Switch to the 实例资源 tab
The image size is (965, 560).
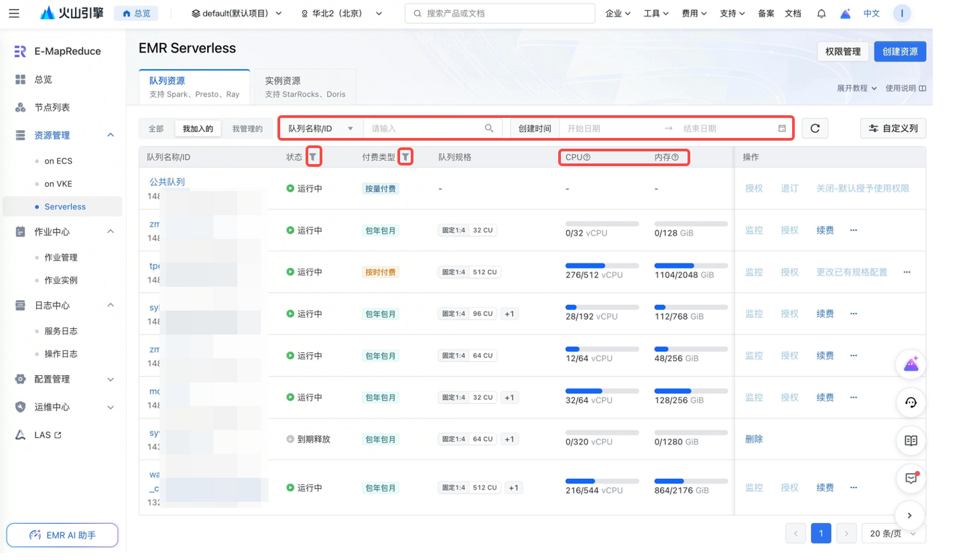click(x=305, y=87)
